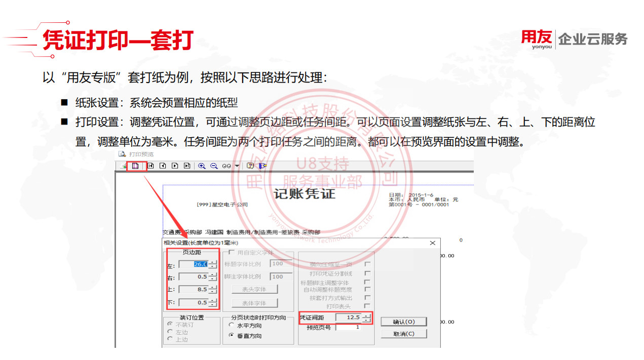Click the 相关设置 dialog title text
The height and width of the screenshot is (360, 644).
[x=201, y=243]
